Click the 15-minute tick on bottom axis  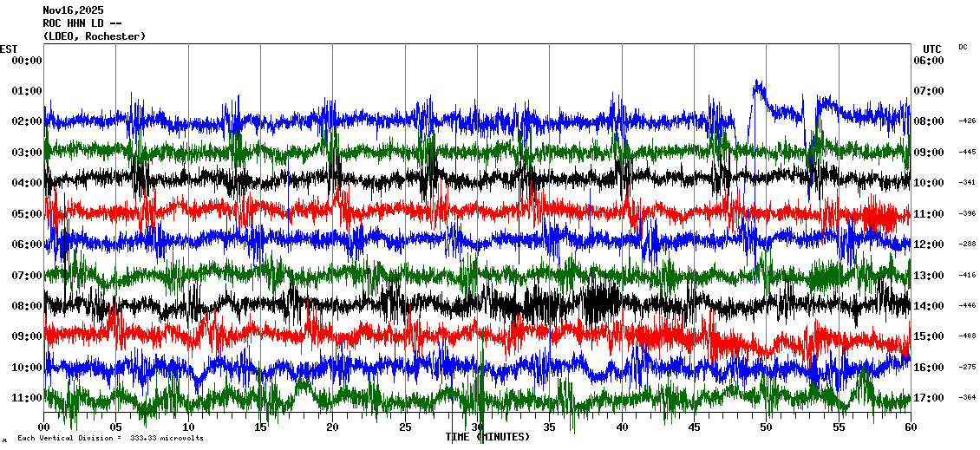(261, 427)
